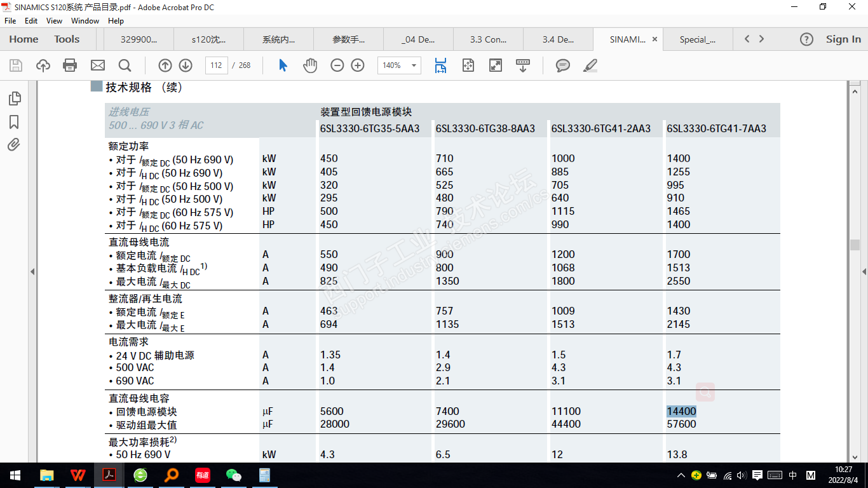Select the highlight text pen tool

590,65
